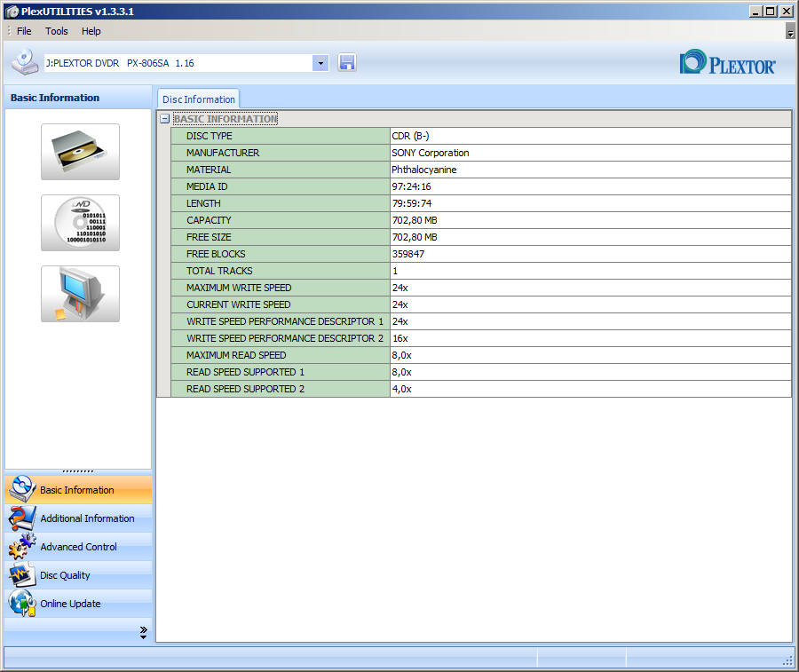The height and width of the screenshot is (672, 799).
Task: Select the BASIC INFORMATION group header
Action: [x=225, y=119]
